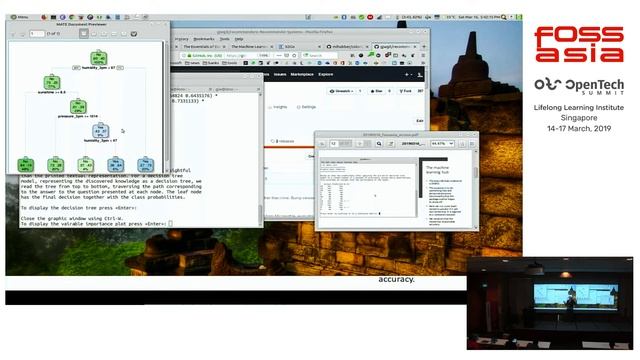Switch to 'The Essentials of...' Firefox tab
Screen dimensions: 640x360
202,47
